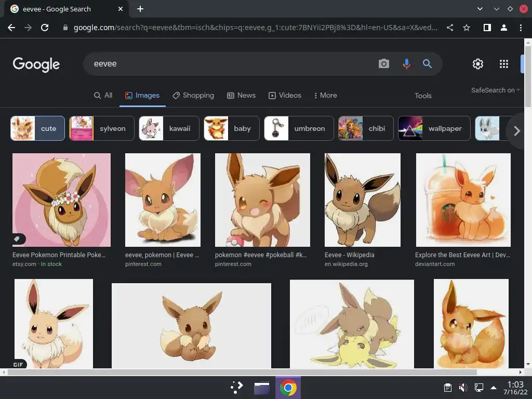
Task: Switch to the All results tab
Action: tap(103, 96)
